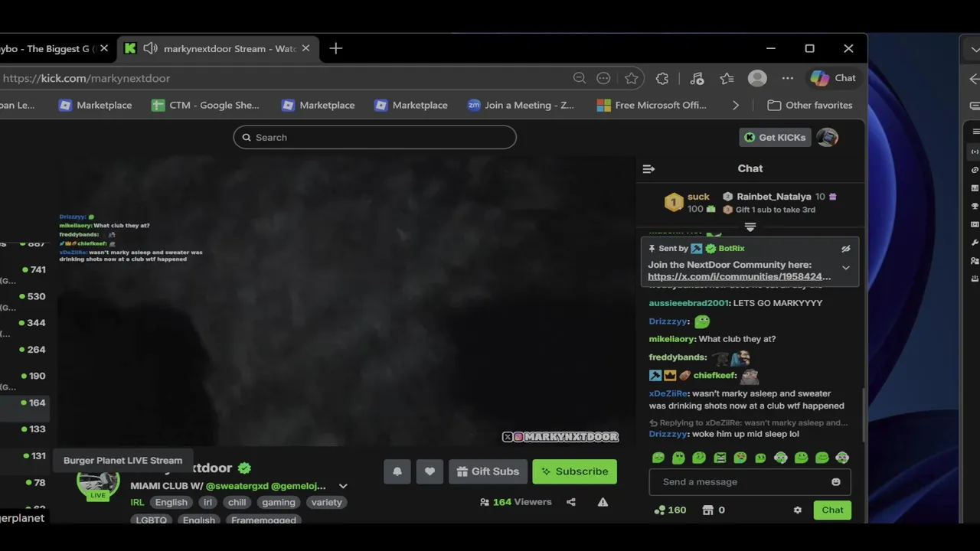Expand the stream title chevron
Image resolution: width=980 pixels, height=551 pixels.
pyautogui.click(x=343, y=486)
